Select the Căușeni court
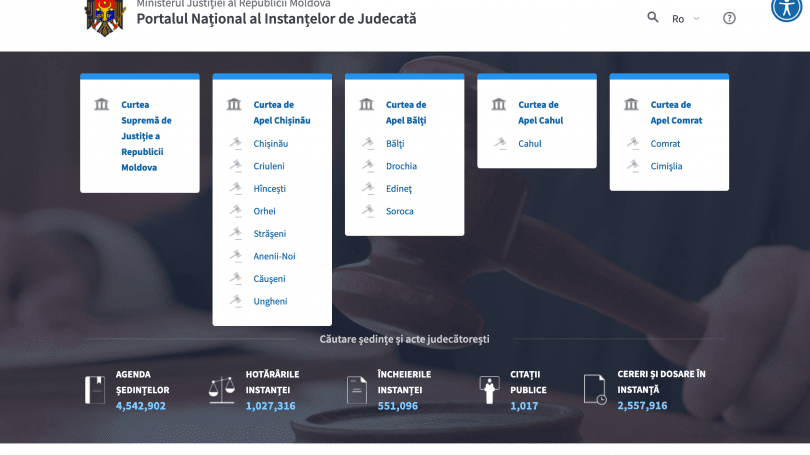 [269, 279]
